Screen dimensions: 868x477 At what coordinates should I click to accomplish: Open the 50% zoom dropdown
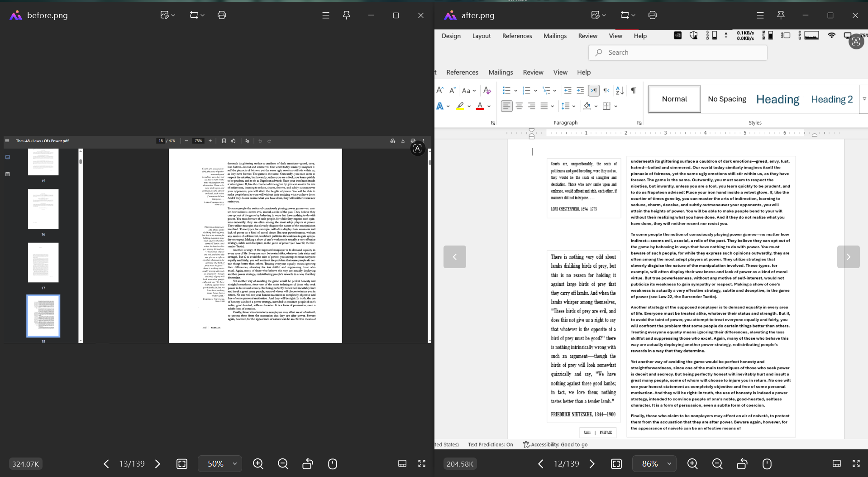[x=220, y=464]
